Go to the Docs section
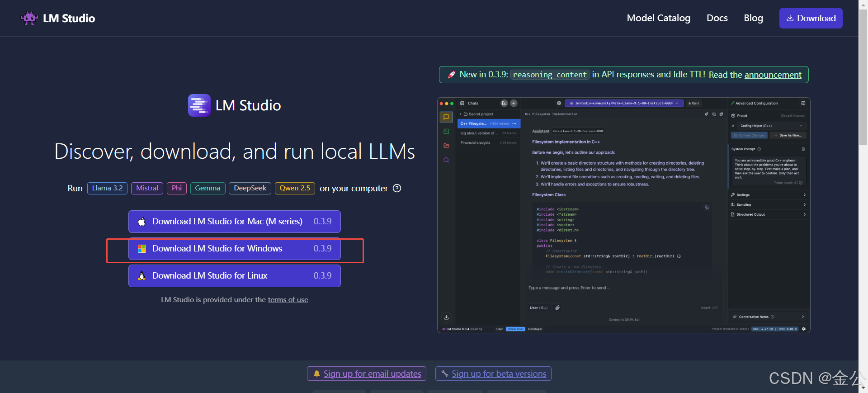Screen dimensions: 868x393 [x=717, y=18]
